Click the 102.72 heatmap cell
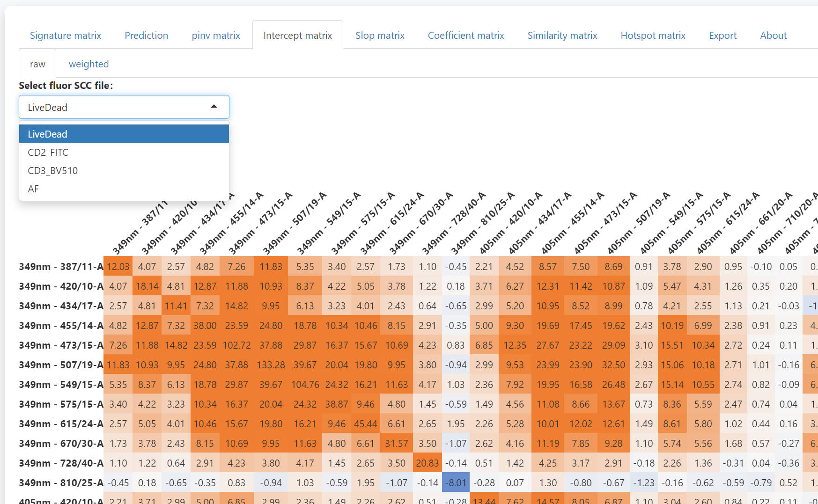 click(236, 345)
